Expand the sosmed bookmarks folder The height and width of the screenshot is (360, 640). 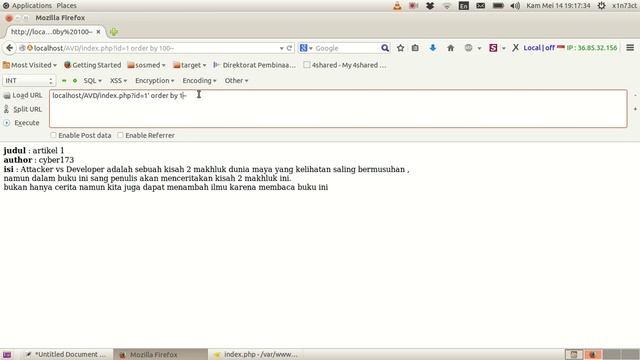[147, 65]
